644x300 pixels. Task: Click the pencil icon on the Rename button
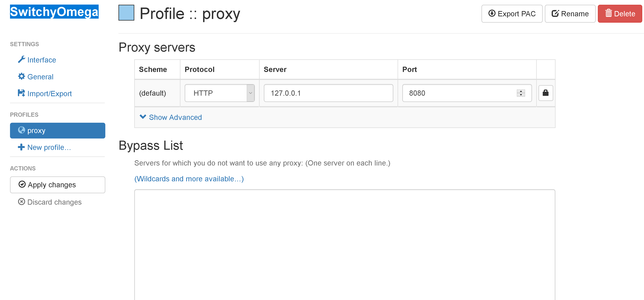(556, 14)
